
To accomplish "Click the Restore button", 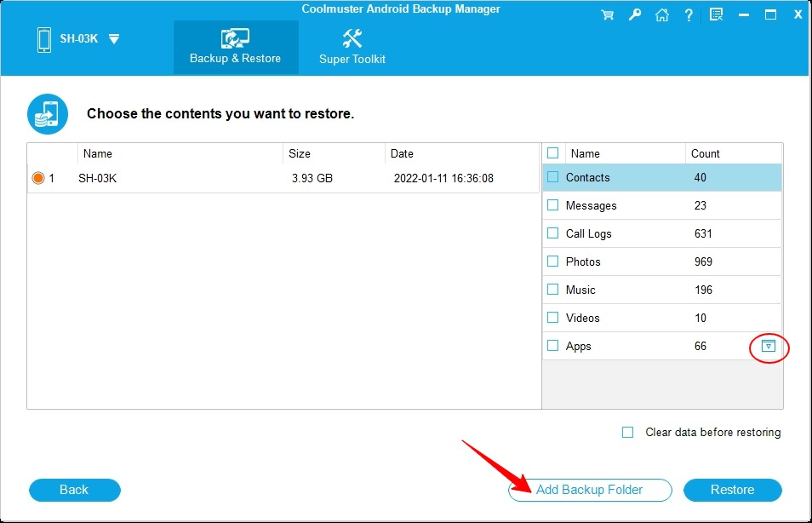I will pyautogui.click(x=732, y=490).
